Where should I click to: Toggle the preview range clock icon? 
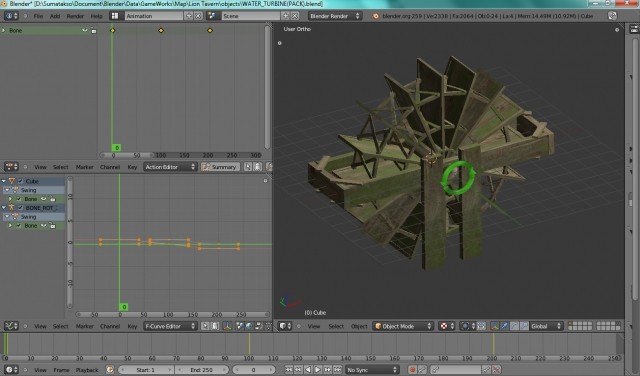coord(109,369)
